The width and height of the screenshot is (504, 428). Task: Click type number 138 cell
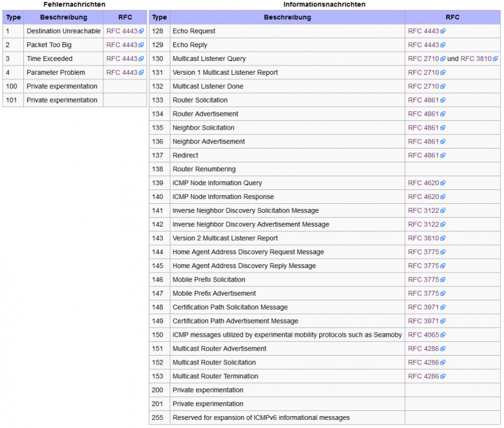pos(159,169)
